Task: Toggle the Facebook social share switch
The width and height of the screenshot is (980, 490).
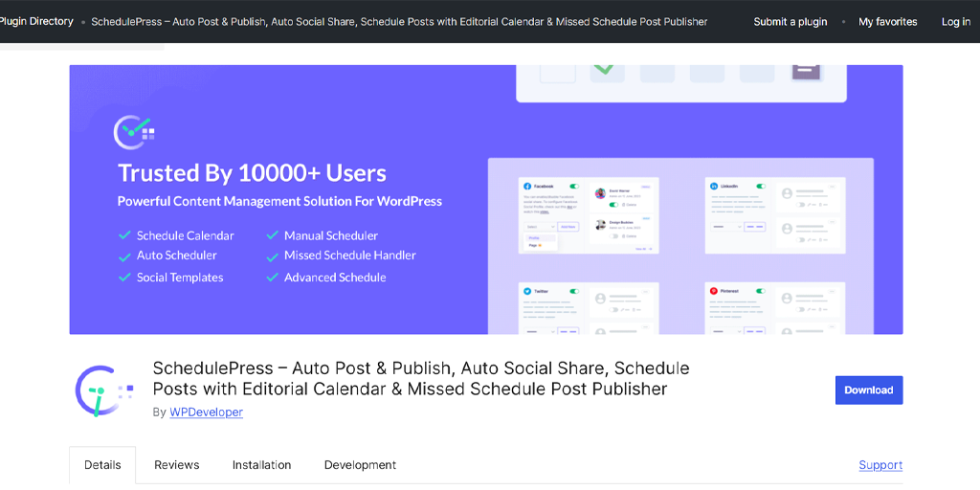Action: (574, 187)
